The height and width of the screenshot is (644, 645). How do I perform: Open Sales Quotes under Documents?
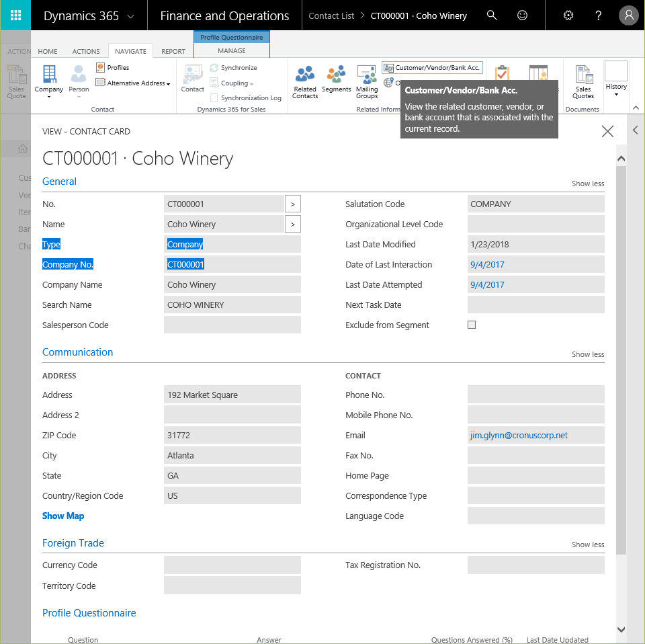pyautogui.click(x=583, y=82)
